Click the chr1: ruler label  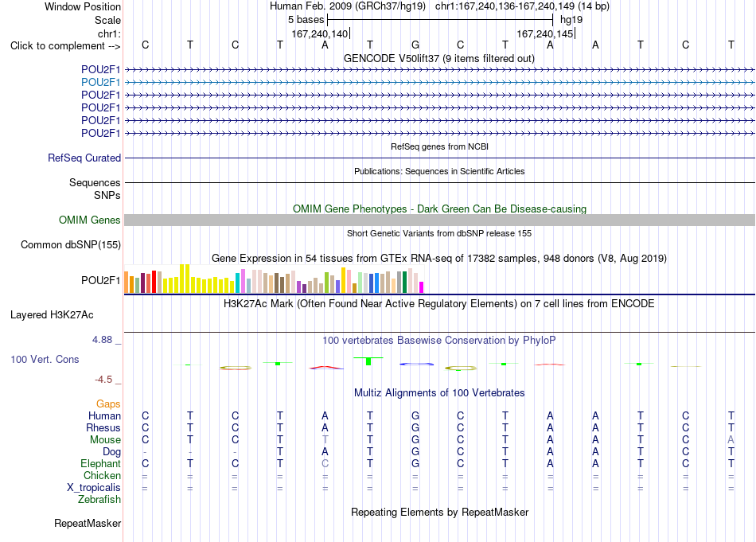pyautogui.click(x=109, y=33)
